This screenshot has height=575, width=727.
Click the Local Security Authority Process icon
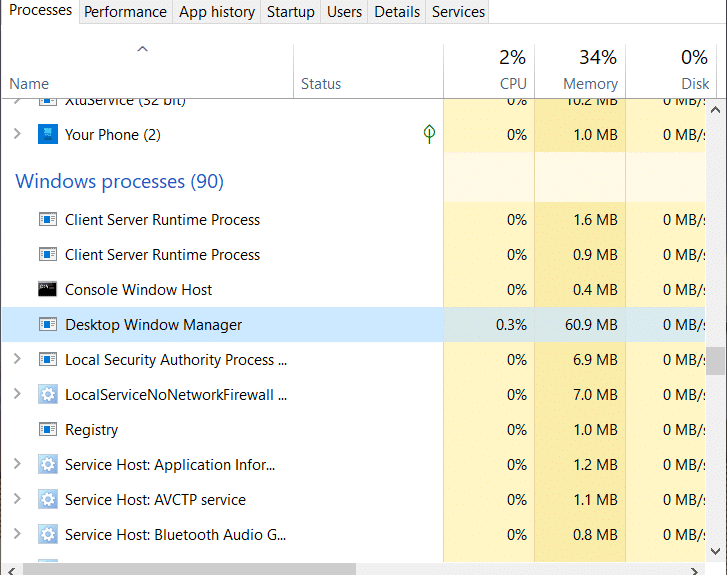(x=47, y=360)
